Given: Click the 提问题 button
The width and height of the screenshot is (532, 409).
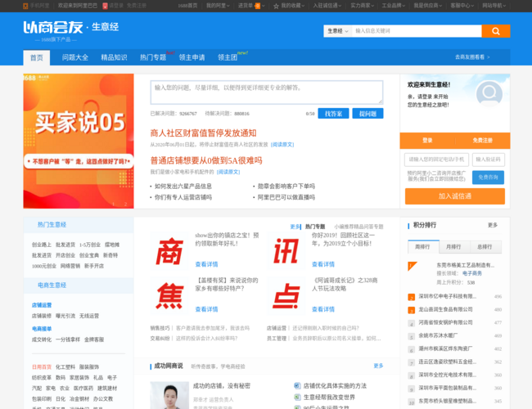Looking at the screenshot, I should click(x=367, y=114).
